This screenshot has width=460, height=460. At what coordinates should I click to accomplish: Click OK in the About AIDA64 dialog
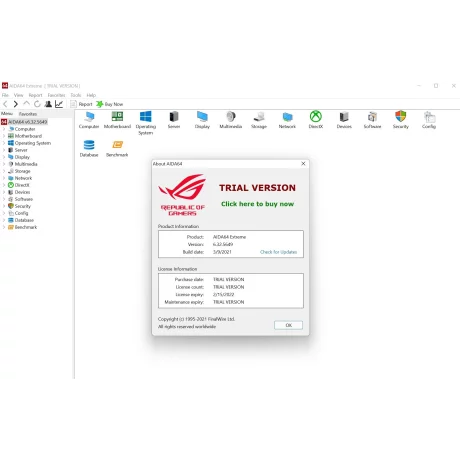point(288,325)
